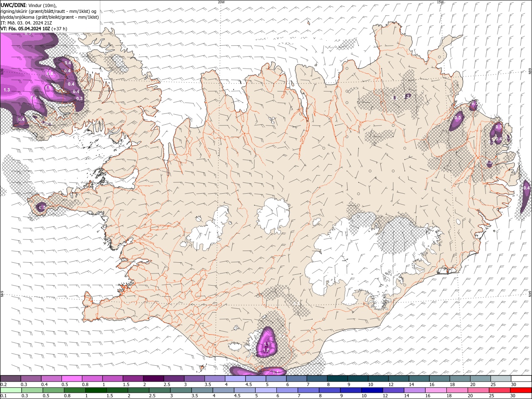The image size is (532, 399).
Task: Click the 'rigning/skúrir' rain legend description line
Action: click(49, 11)
